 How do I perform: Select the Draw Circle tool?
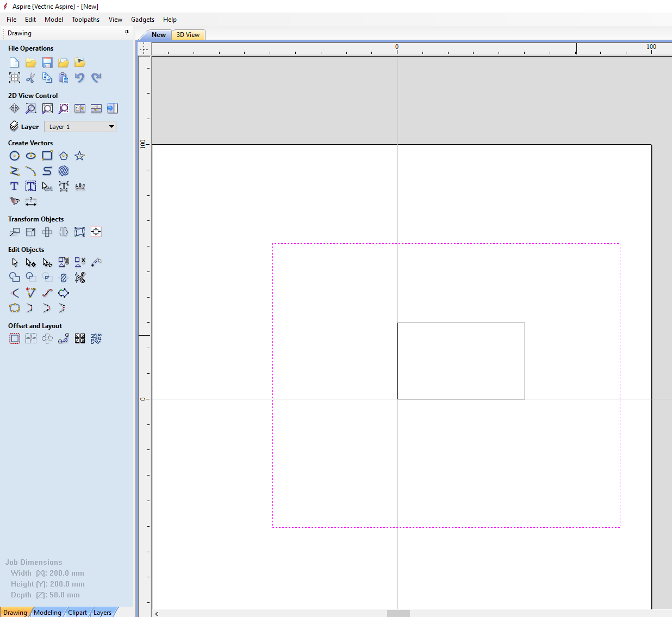click(15, 156)
